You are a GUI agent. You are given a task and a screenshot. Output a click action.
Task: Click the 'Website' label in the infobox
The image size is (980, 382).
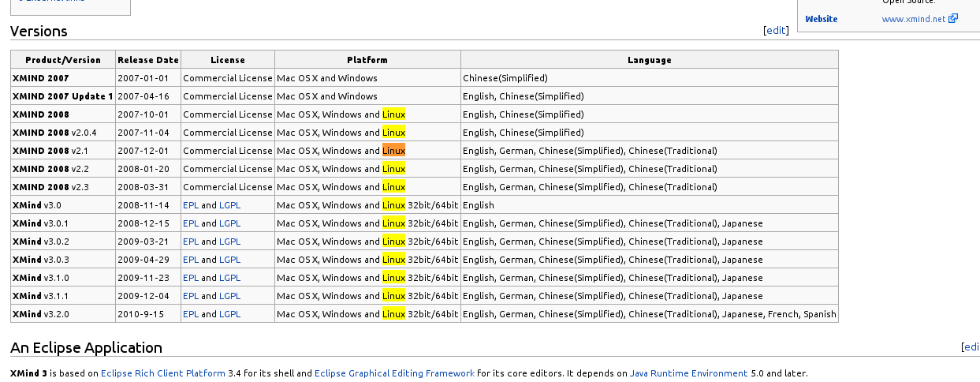pos(822,19)
